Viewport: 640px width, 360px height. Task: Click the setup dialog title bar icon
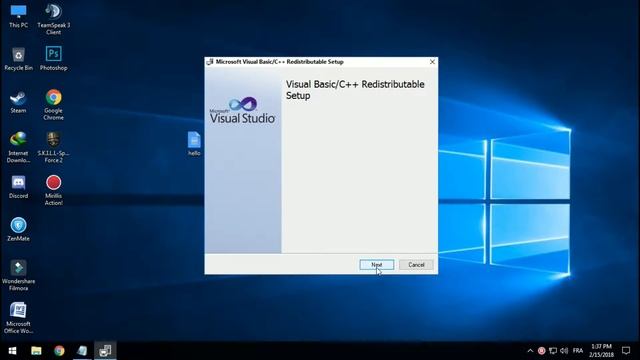click(210, 62)
